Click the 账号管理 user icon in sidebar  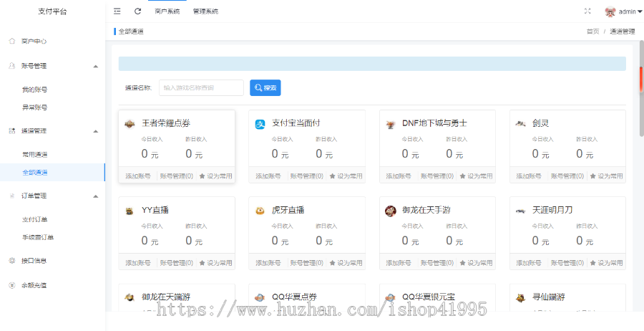(12, 66)
